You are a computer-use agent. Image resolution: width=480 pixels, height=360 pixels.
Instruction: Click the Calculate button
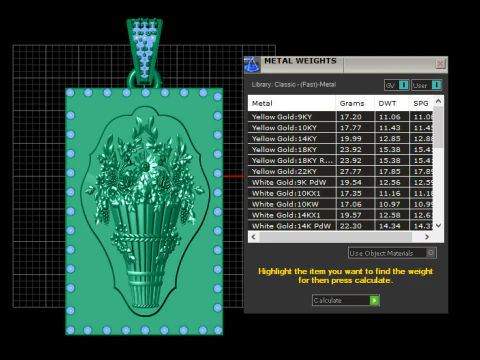click(x=346, y=300)
